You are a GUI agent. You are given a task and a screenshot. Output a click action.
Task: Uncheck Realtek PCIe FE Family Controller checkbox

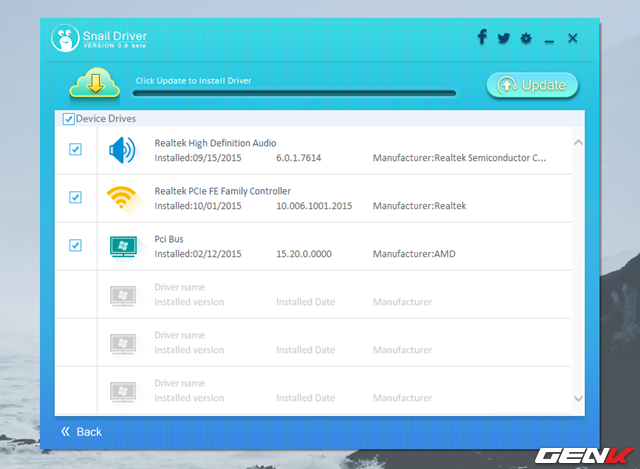pos(75,198)
